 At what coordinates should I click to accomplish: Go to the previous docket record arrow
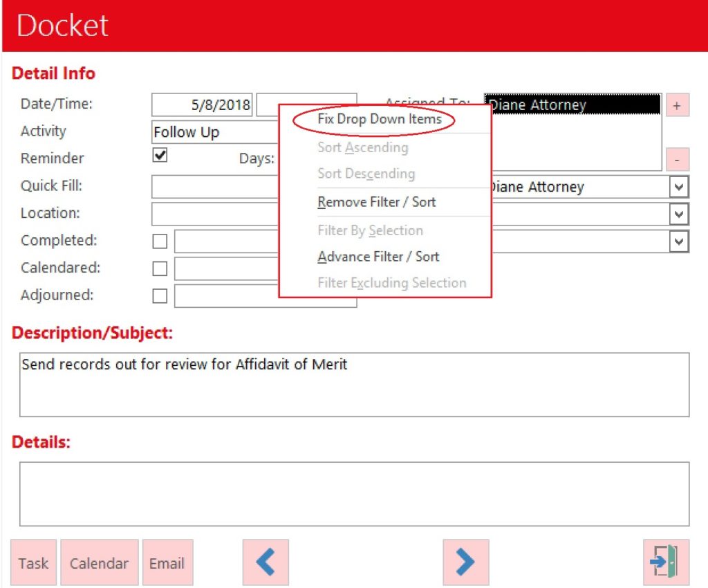[265, 562]
